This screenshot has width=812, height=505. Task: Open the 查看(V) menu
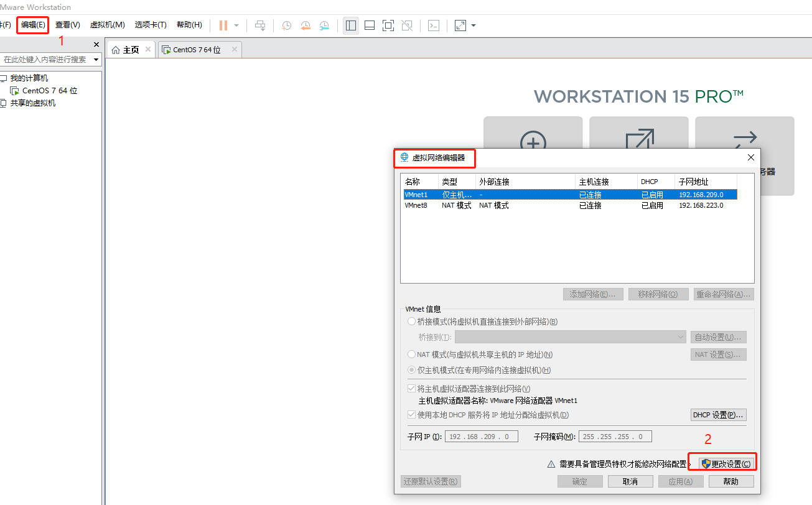[67, 25]
